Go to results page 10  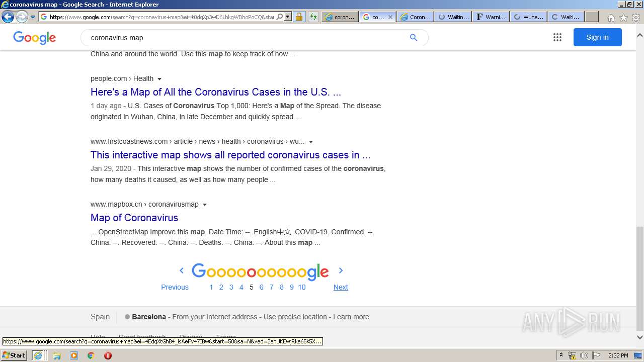point(302,287)
